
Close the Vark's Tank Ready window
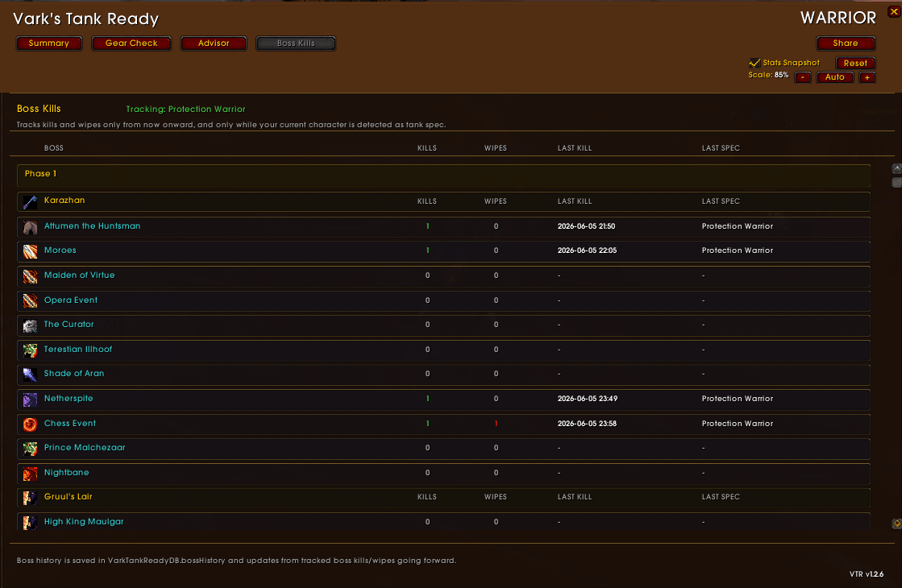coord(894,11)
